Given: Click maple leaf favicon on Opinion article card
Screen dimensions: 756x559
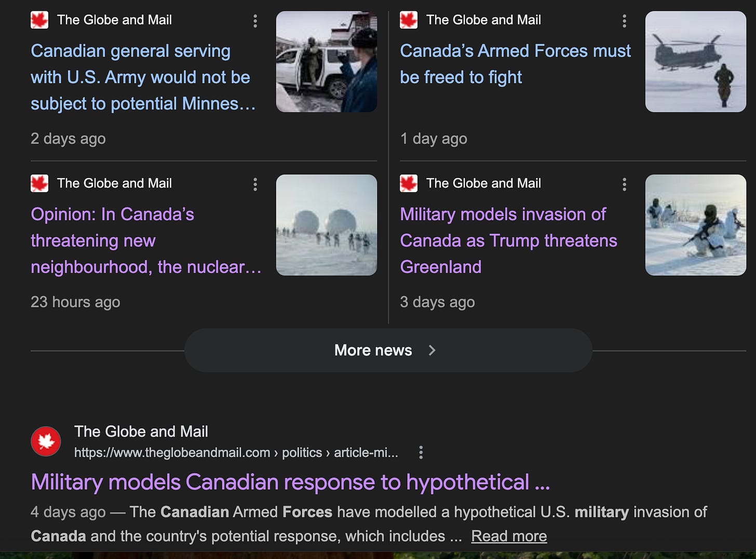Looking at the screenshot, I should [x=39, y=183].
